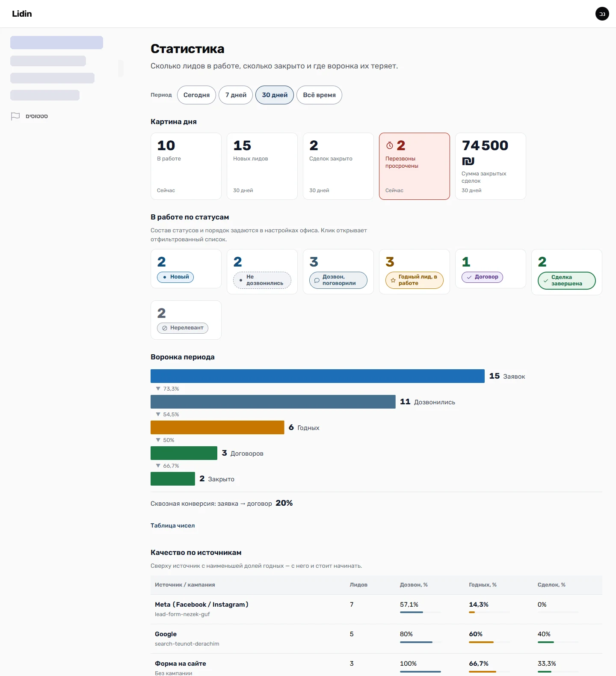This screenshot has width=616, height=676.
Task: Open leads with Нерелевант status
Action: coord(186,320)
